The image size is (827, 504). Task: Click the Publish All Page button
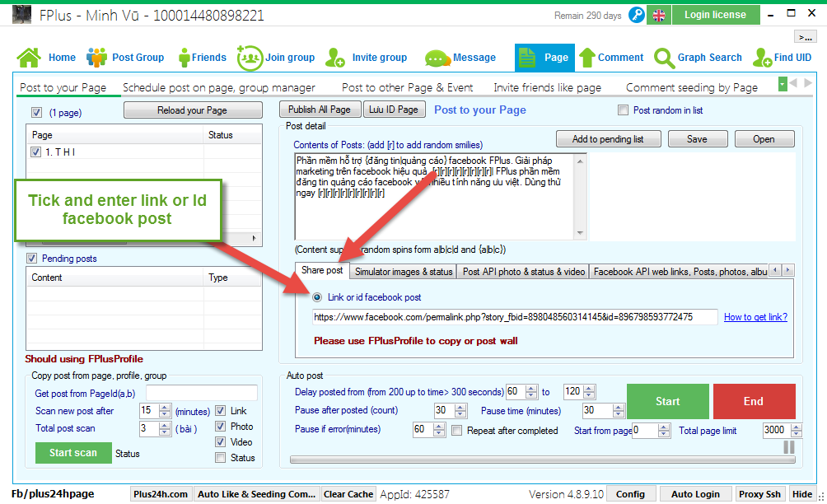pyautogui.click(x=320, y=110)
